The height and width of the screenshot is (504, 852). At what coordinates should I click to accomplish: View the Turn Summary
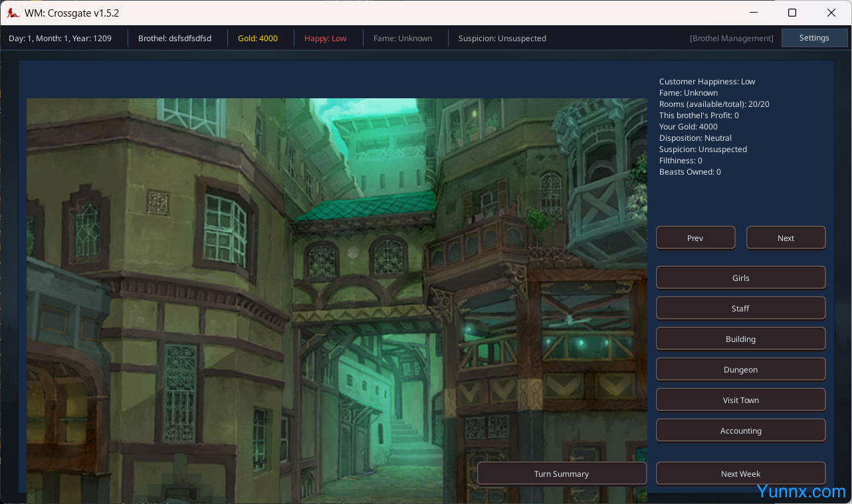(x=562, y=473)
